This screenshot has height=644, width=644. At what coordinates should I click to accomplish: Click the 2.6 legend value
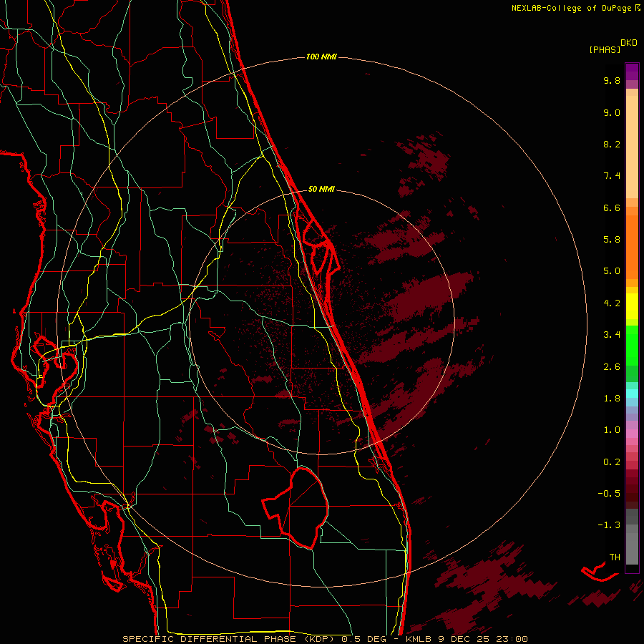tap(612, 367)
